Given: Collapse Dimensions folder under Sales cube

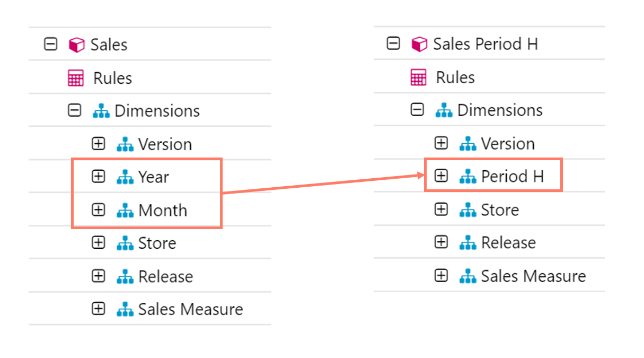Looking at the screenshot, I should 75,110.
